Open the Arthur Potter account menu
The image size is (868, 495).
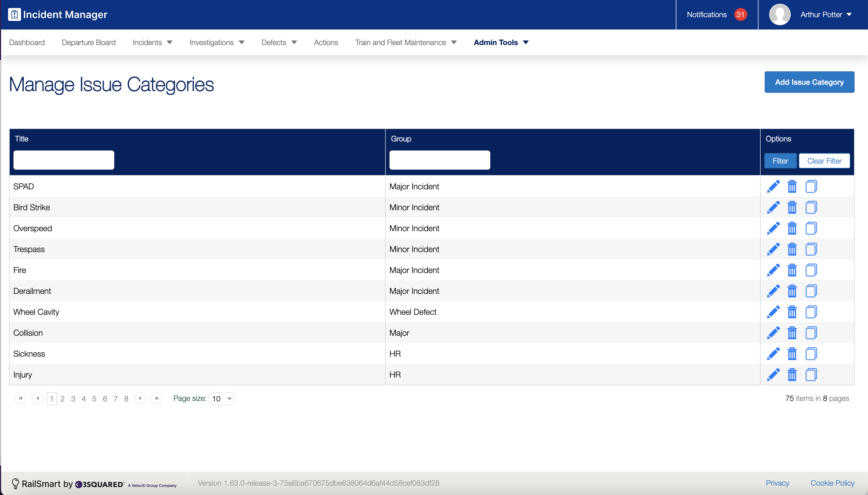tap(826, 15)
